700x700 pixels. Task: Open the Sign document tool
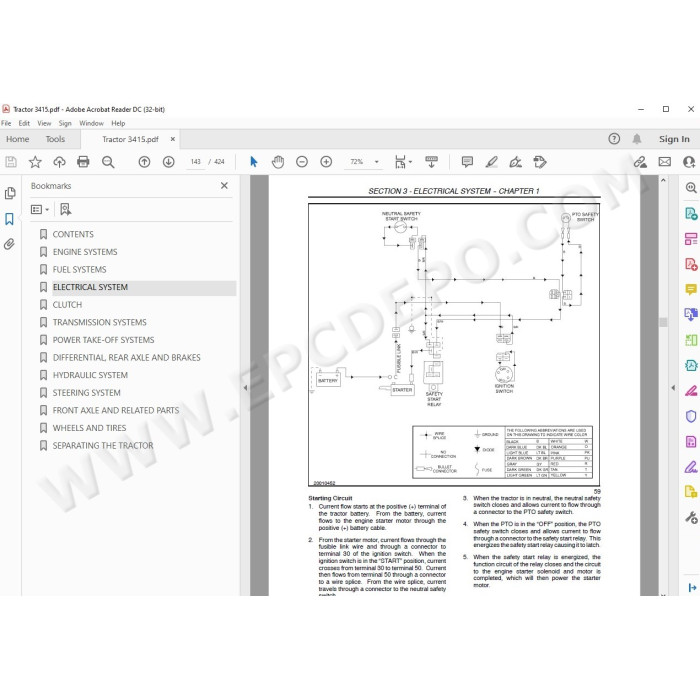[x=516, y=162]
